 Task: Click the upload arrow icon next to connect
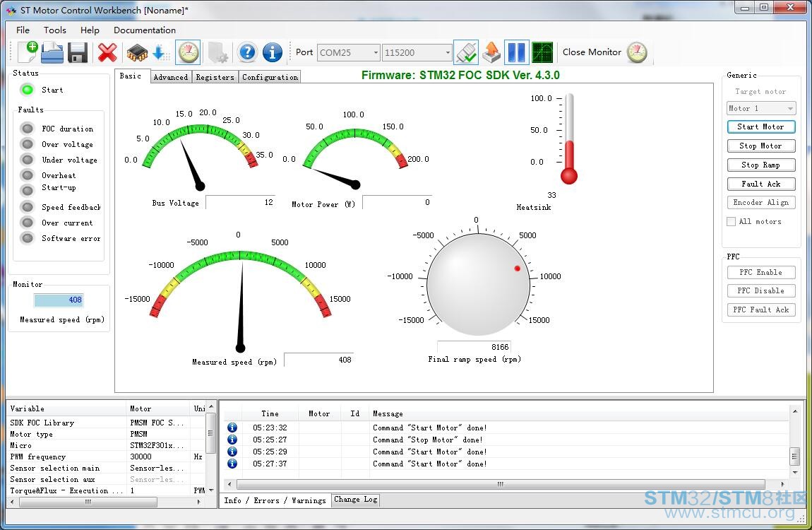pyautogui.click(x=491, y=52)
